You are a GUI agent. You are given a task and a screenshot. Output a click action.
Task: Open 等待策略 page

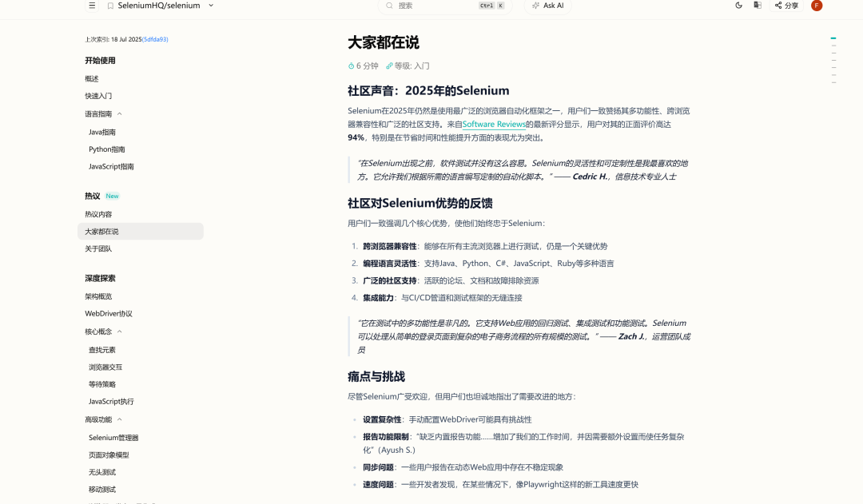pyautogui.click(x=102, y=384)
